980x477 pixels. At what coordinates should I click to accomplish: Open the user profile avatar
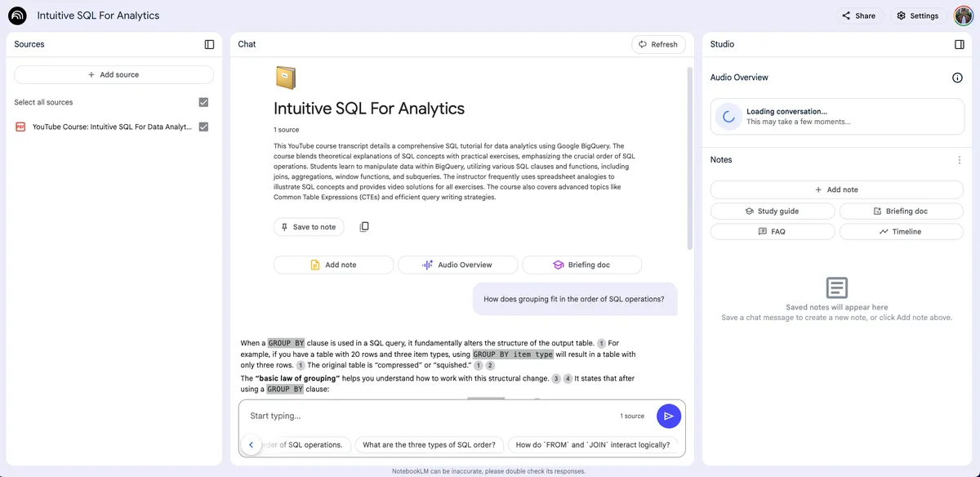[964, 16]
